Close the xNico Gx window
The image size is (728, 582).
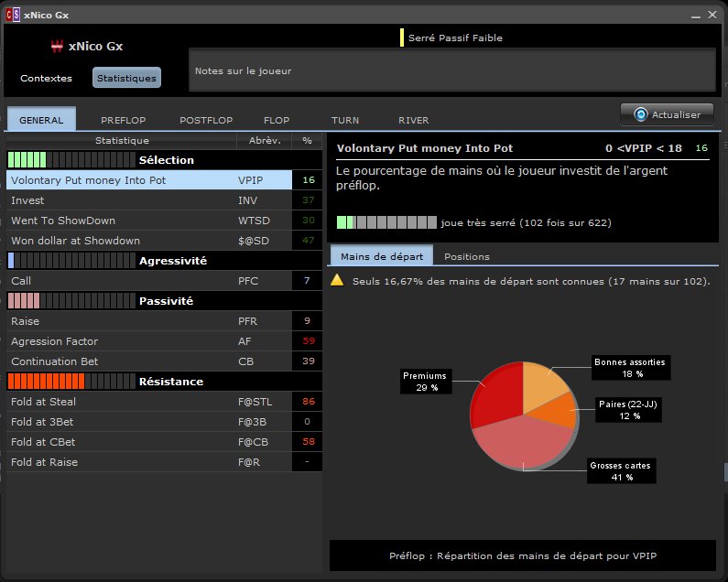712,15
